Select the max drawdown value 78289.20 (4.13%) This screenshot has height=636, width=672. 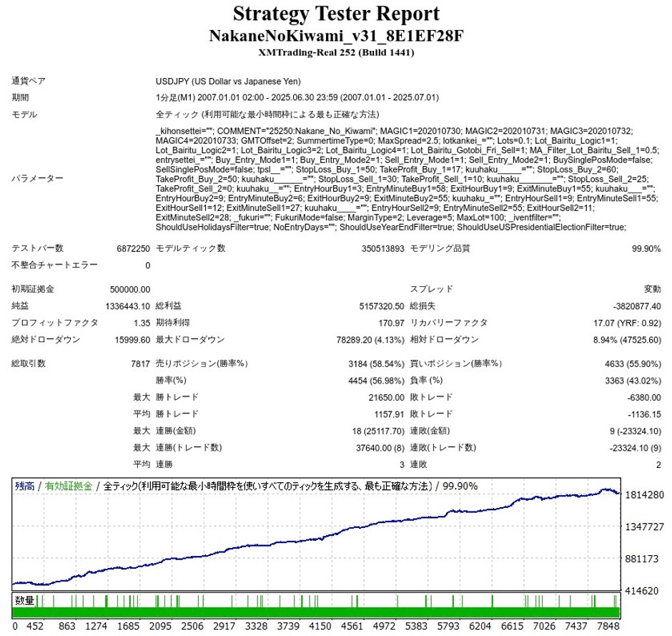[x=370, y=340]
